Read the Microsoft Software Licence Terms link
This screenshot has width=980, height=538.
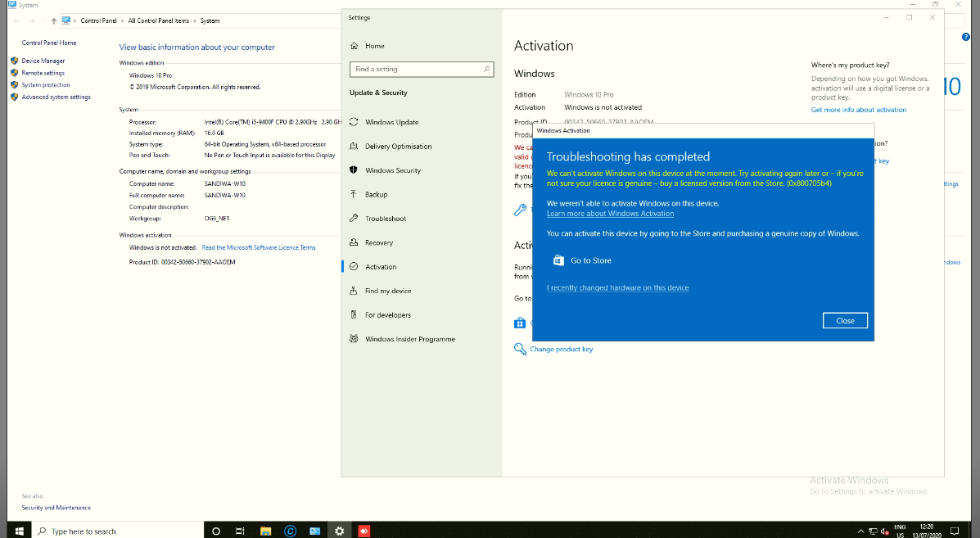[259, 247]
